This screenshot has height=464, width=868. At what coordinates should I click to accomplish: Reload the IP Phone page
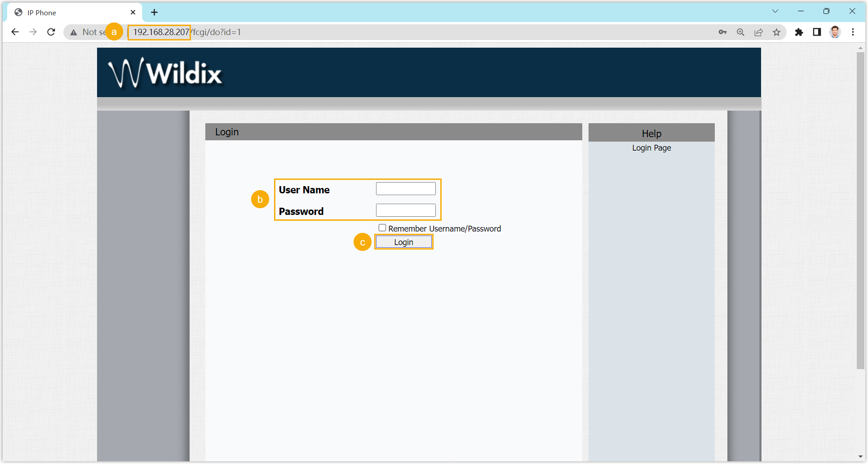[x=51, y=32]
